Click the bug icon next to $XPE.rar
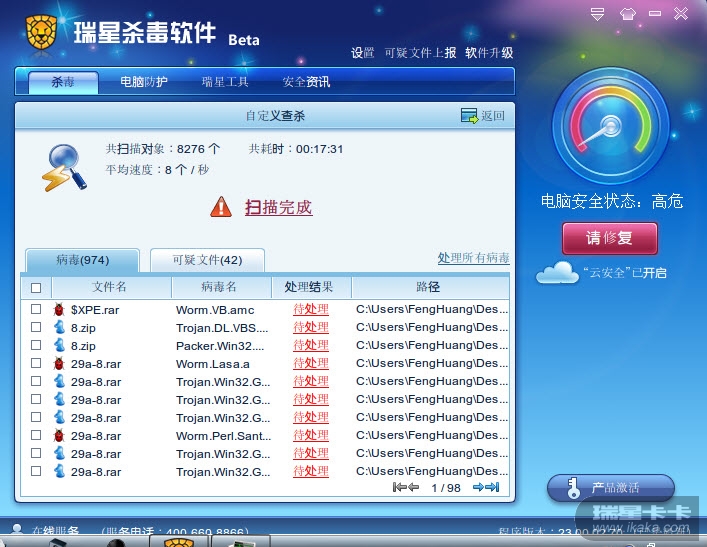Image resolution: width=707 pixels, height=547 pixels. 59,309
